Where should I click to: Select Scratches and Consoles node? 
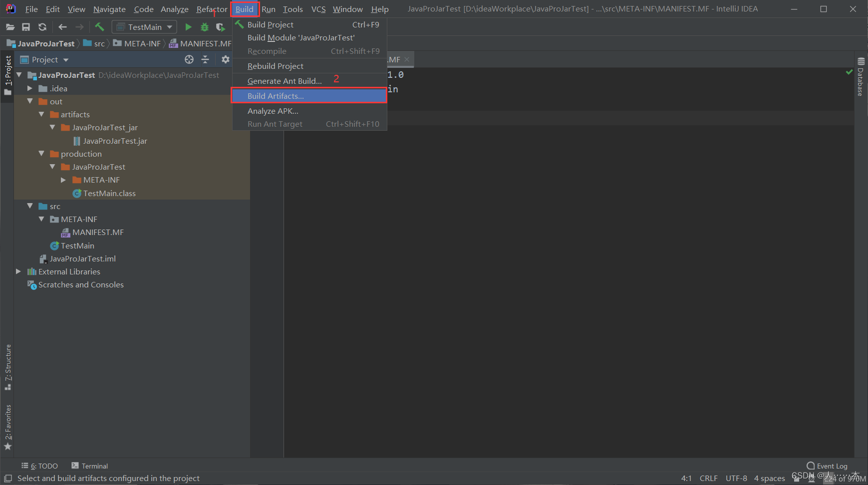pyautogui.click(x=81, y=284)
